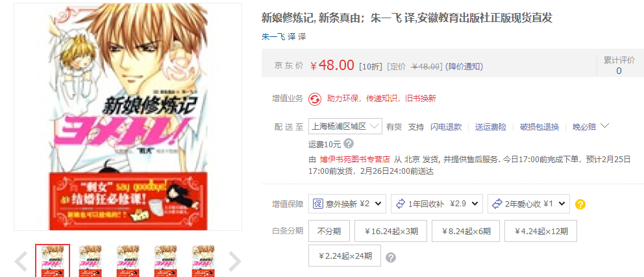Viewport: 644px width, 277px height.
Task: Expand more services chevron after 晚必赔
Action: pyautogui.click(x=604, y=126)
